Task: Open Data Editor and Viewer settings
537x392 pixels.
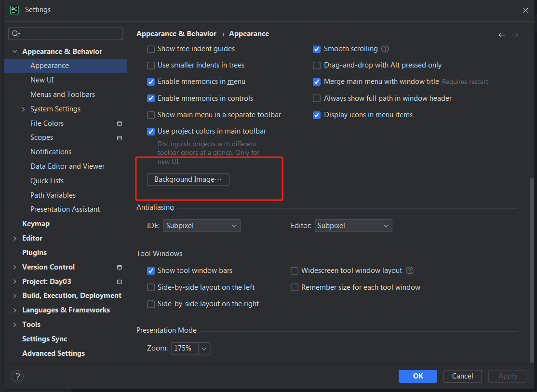Action: click(67, 166)
